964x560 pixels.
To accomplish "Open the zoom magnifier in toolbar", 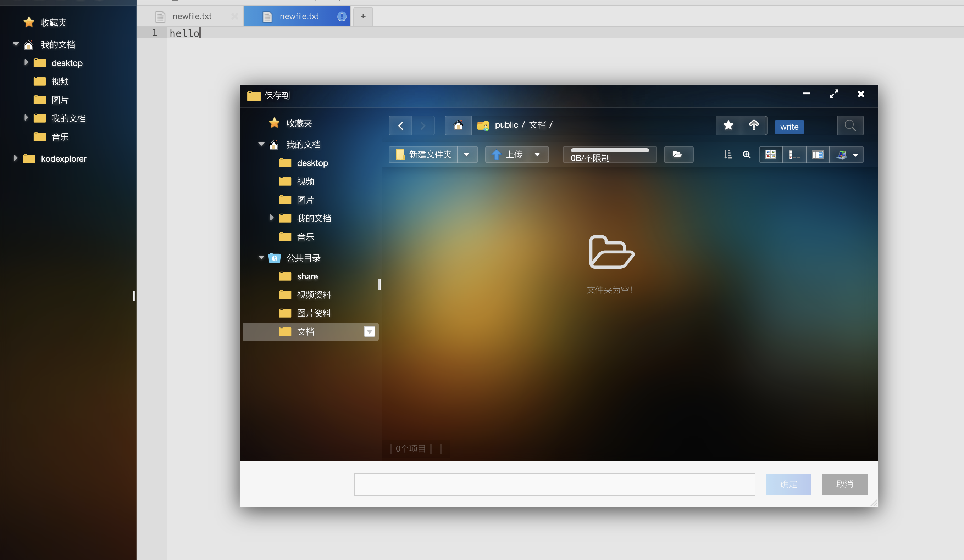I will coord(746,155).
